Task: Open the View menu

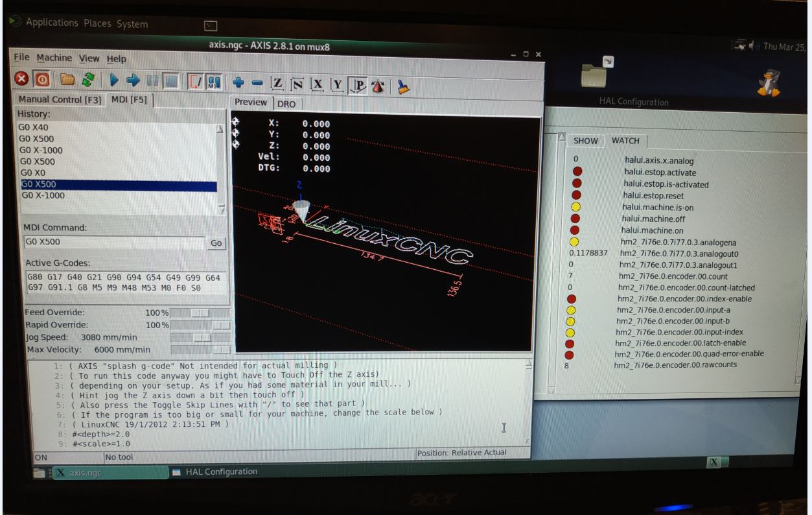Action: point(89,58)
